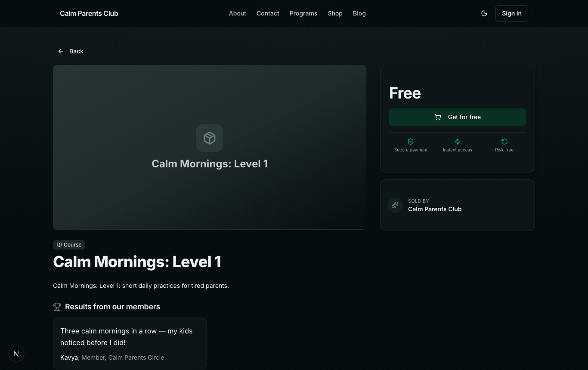Image resolution: width=588 pixels, height=370 pixels.
Task: Click the book icon in Course badge
Action: (59, 245)
